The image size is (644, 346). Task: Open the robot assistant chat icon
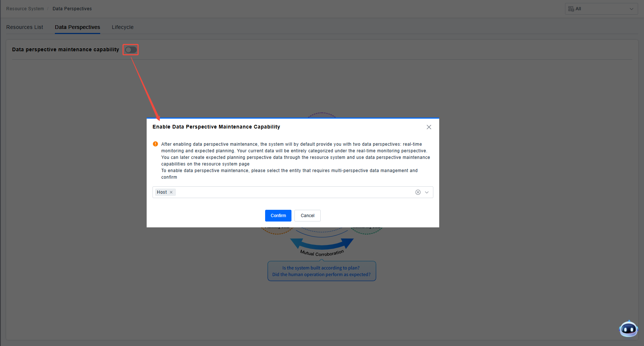click(x=628, y=329)
